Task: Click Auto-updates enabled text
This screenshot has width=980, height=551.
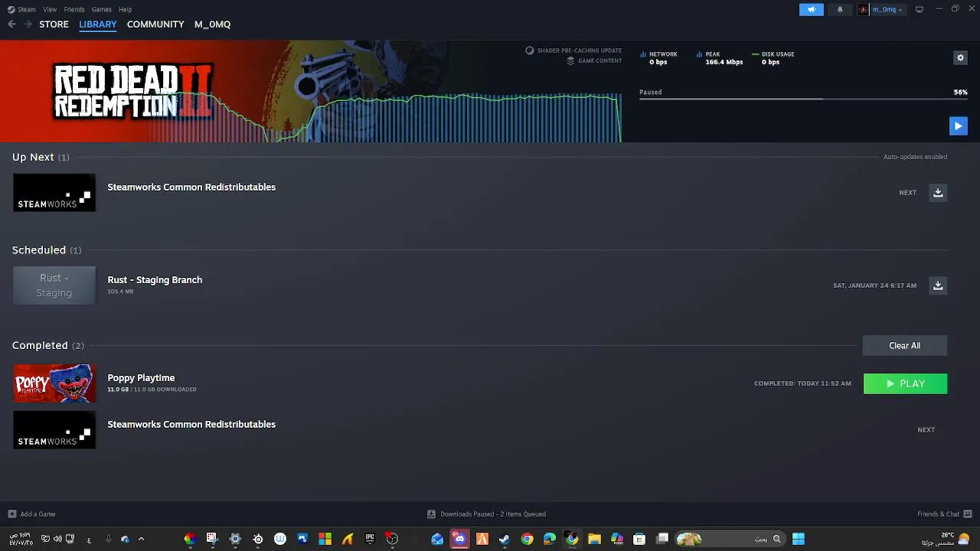Action: tap(915, 157)
